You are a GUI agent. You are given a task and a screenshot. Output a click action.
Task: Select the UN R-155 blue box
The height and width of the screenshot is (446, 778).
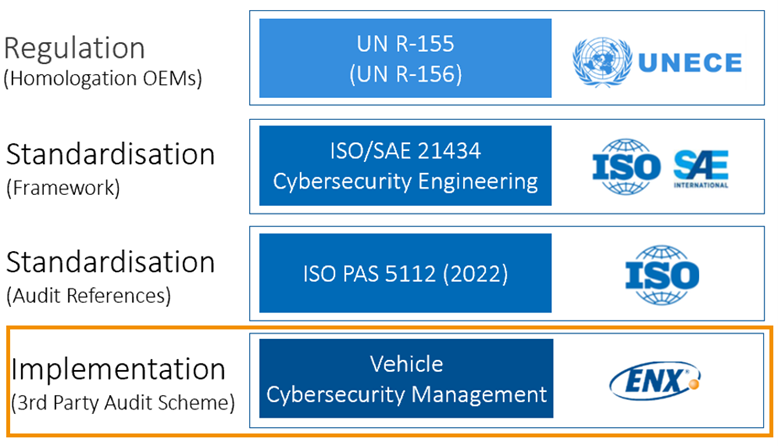coord(405,58)
